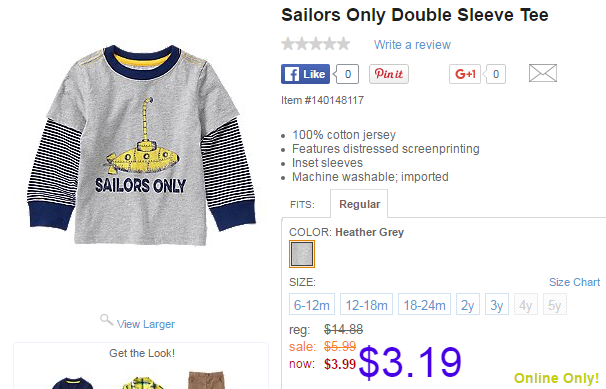Select the Regular fit tab
The width and height of the screenshot is (606, 389).
(x=359, y=204)
